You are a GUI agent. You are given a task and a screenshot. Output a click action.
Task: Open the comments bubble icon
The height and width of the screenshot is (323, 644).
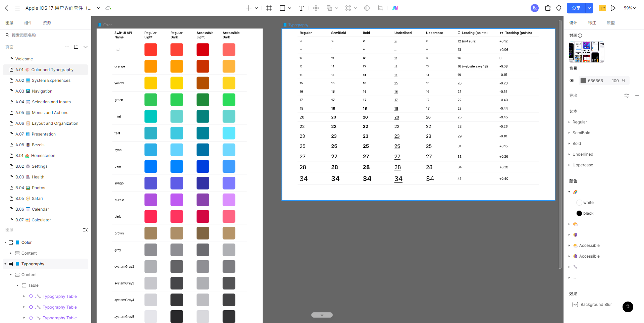point(559,8)
